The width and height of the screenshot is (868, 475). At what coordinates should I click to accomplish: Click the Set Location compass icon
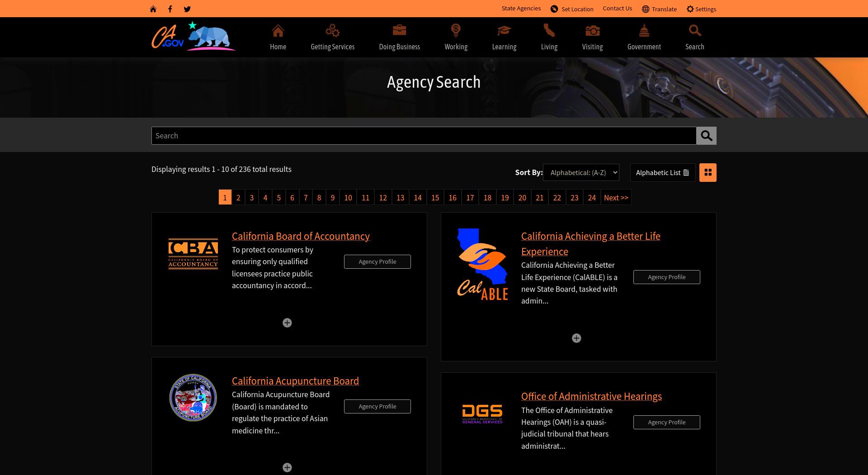pyautogui.click(x=554, y=9)
